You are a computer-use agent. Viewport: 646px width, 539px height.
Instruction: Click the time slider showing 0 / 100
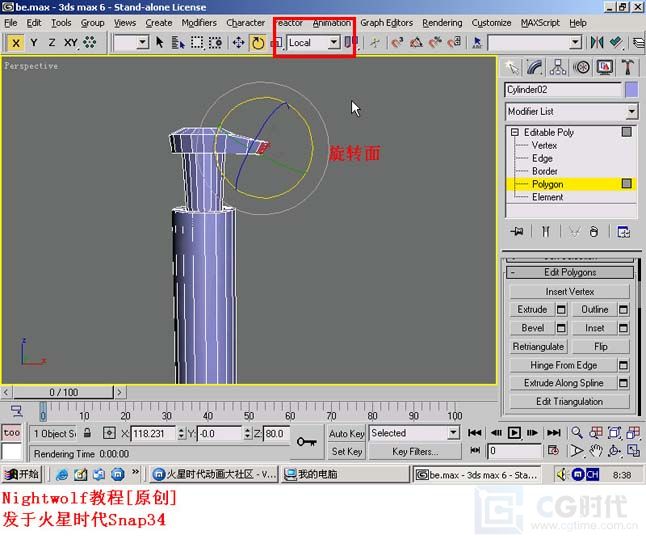coord(63,392)
